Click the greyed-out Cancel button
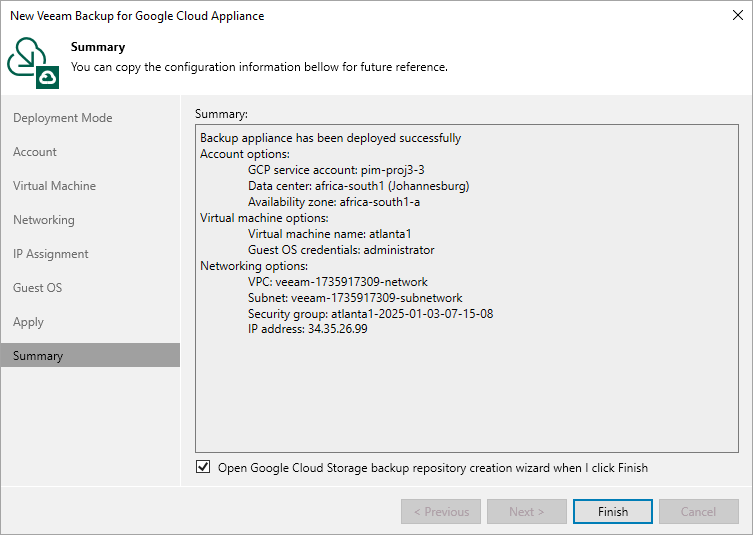 698,511
